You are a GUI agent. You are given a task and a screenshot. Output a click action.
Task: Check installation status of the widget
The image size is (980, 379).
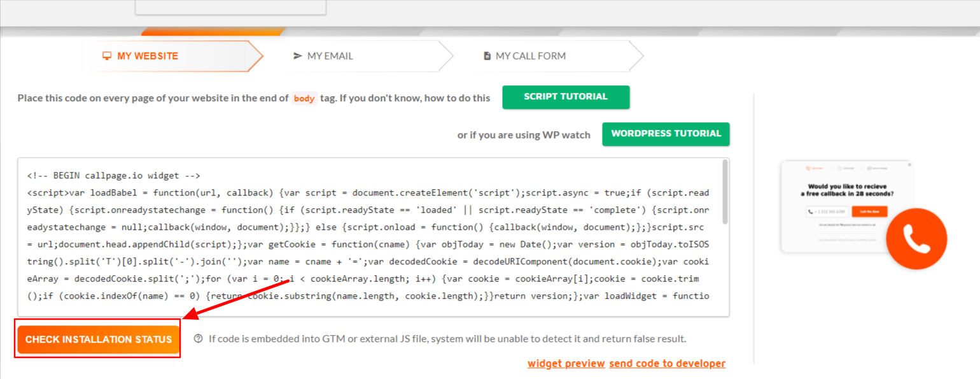98,340
